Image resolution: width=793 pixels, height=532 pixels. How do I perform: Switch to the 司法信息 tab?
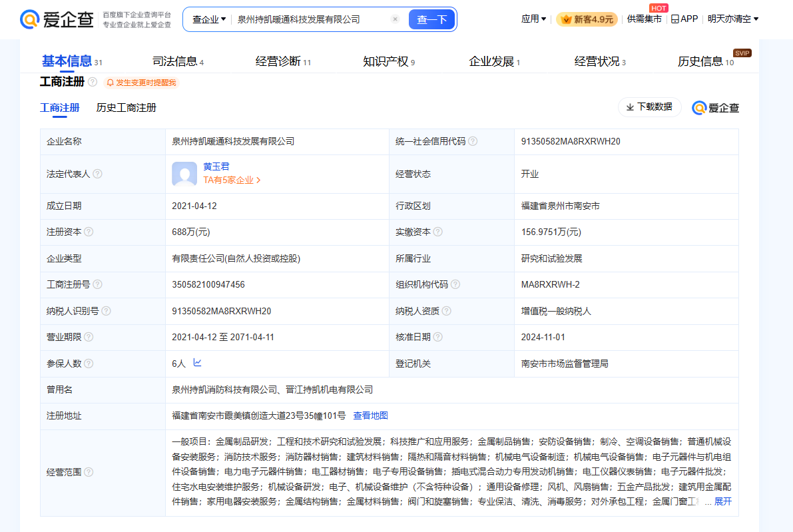coord(174,61)
